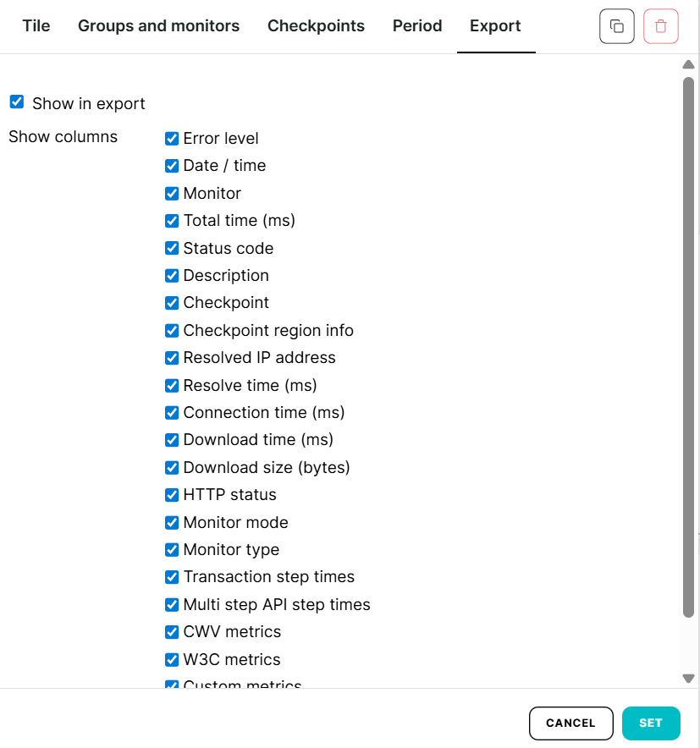Screen dimensions: 700x748
Task: Click the delete trash icon
Action: [x=660, y=26]
